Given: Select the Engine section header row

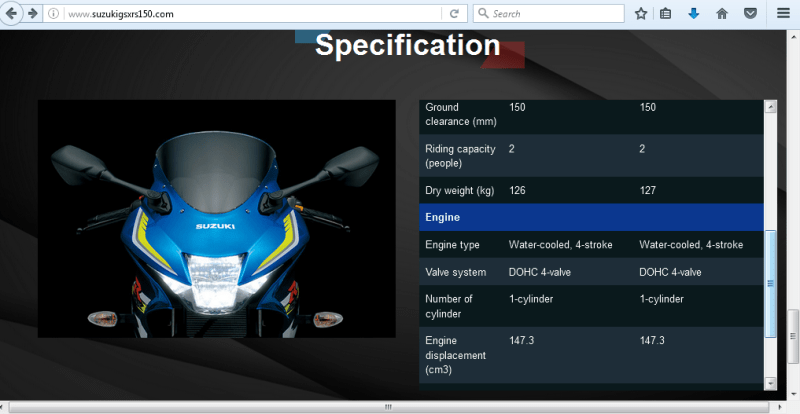Looking at the screenshot, I should coord(590,217).
